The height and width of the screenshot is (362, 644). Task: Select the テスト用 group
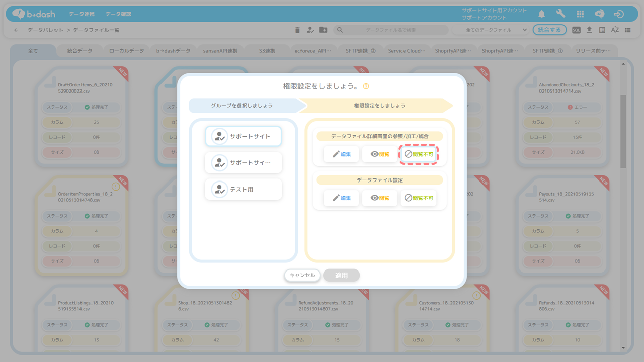tap(244, 190)
